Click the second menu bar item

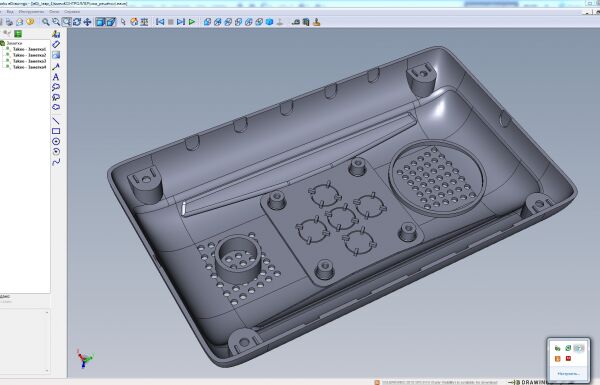pyautogui.click(x=10, y=12)
